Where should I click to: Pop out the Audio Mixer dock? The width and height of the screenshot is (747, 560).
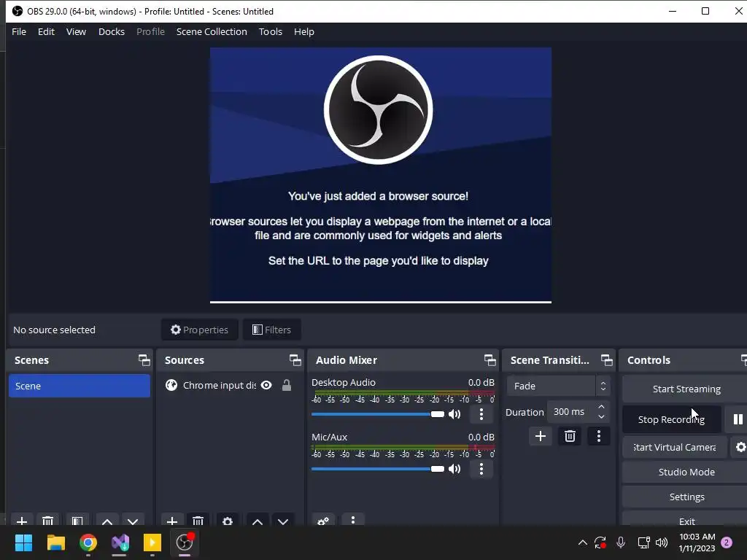[489, 360]
